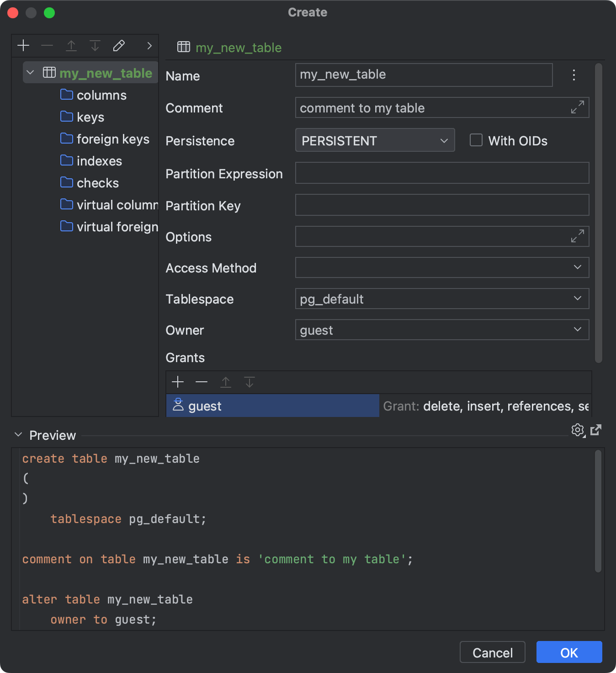This screenshot has width=616, height=673.
Task: Open preview in a separate window icon
Action: coord(595,430)
